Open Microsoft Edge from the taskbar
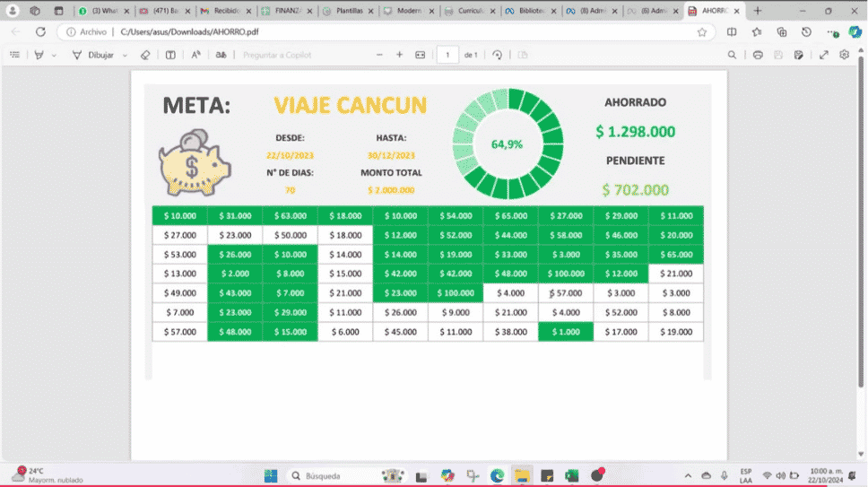868x487 pixels. pyautogui.click(x=497, y=476)
